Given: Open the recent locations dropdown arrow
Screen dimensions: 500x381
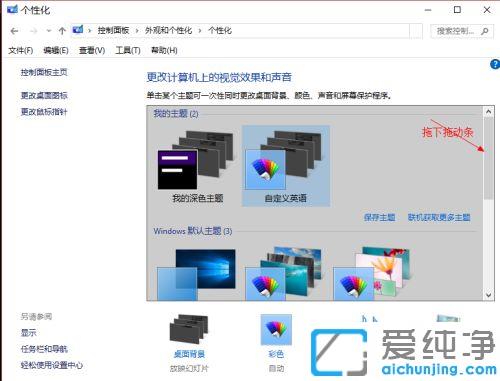Looking at the screenshot, I should pyautogui.click(x=49, y=31).
